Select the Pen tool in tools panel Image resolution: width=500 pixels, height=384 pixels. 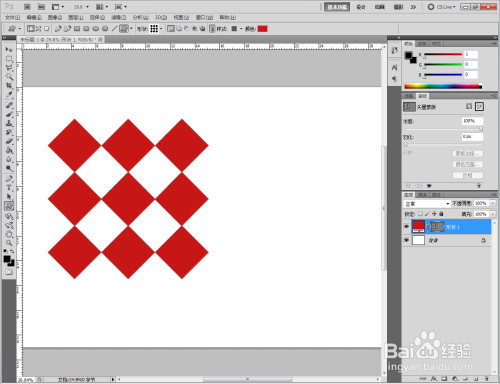9,179
